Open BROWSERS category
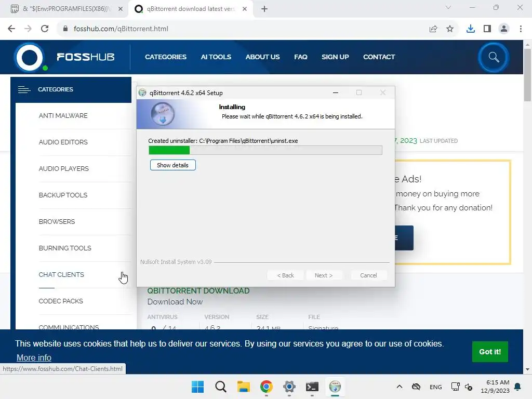 [57, 221]
